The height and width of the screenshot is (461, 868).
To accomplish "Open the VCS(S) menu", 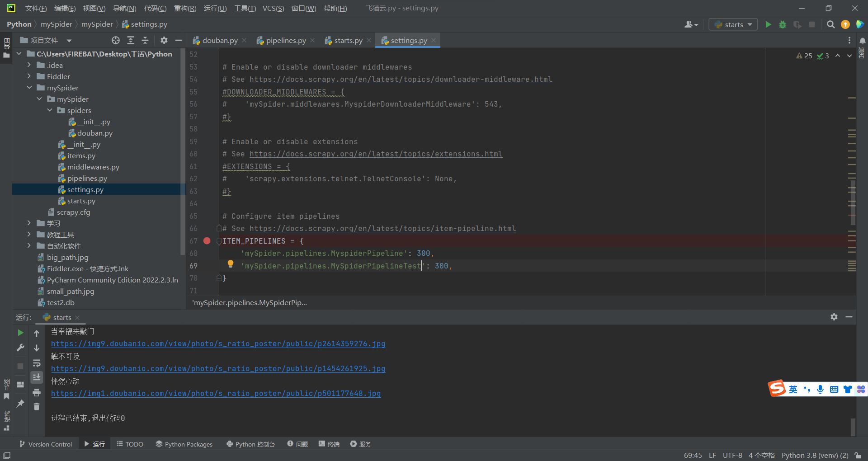I will point(273,8).
